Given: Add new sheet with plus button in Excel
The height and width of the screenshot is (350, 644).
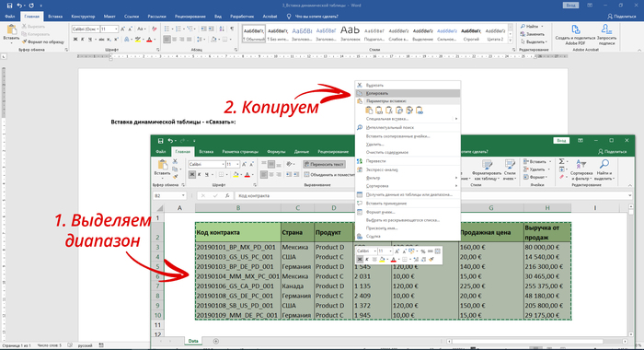Looking at the screenshot, I should point(215,341).
